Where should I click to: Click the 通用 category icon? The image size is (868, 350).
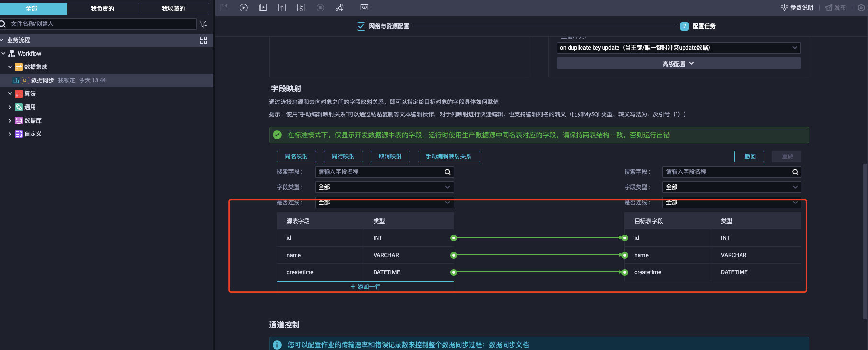pyautogui.click(x=19, y=107)
